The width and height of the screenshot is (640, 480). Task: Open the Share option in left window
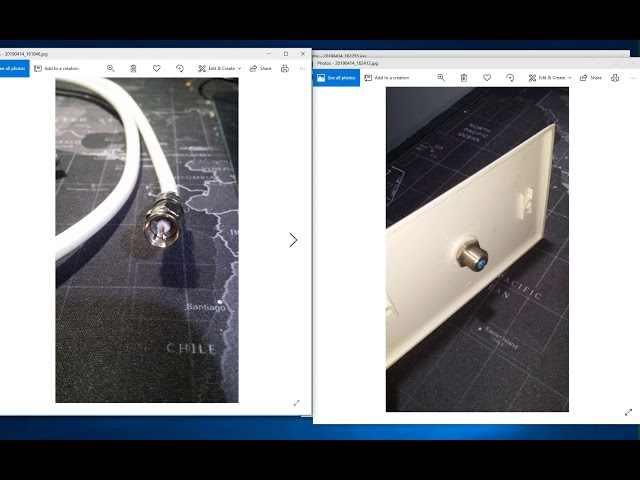(260, 69)
